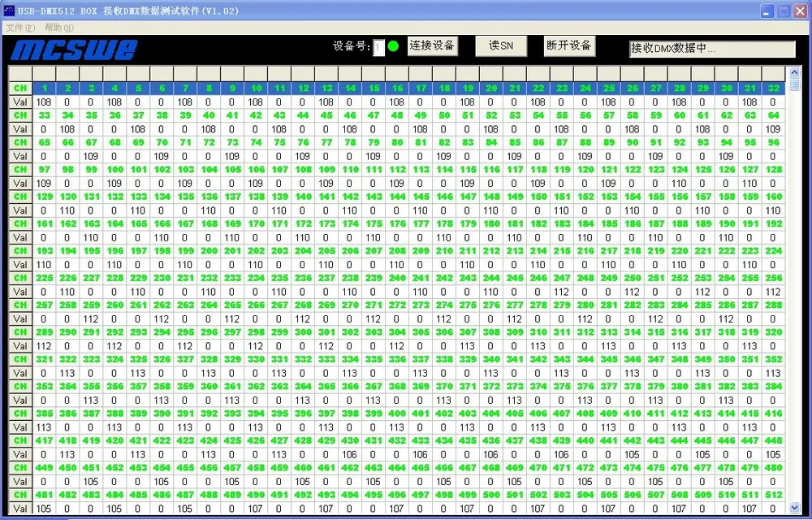
Task: Select channel header 448
Action: pyautogui.click(x=773, y=440)
